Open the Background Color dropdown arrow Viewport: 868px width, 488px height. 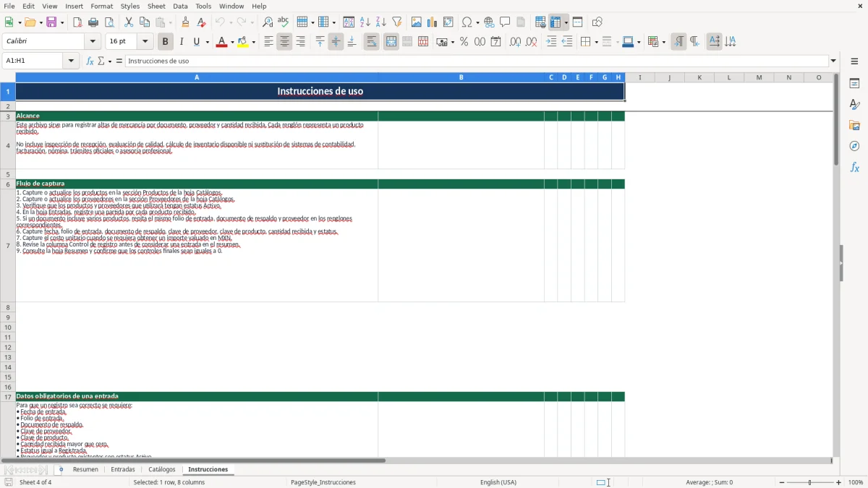pyautogui.click(x=254, y=42)
